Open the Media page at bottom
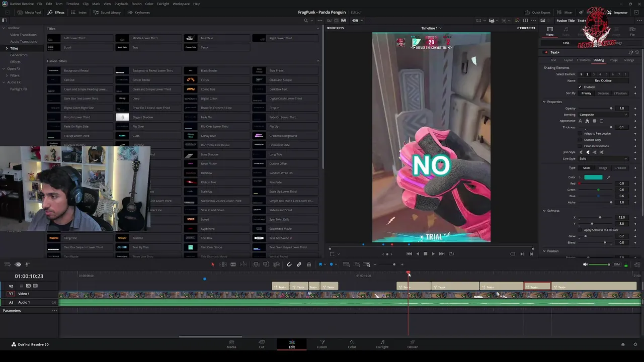This screenshot has width=644, height=362. [231, 344]
